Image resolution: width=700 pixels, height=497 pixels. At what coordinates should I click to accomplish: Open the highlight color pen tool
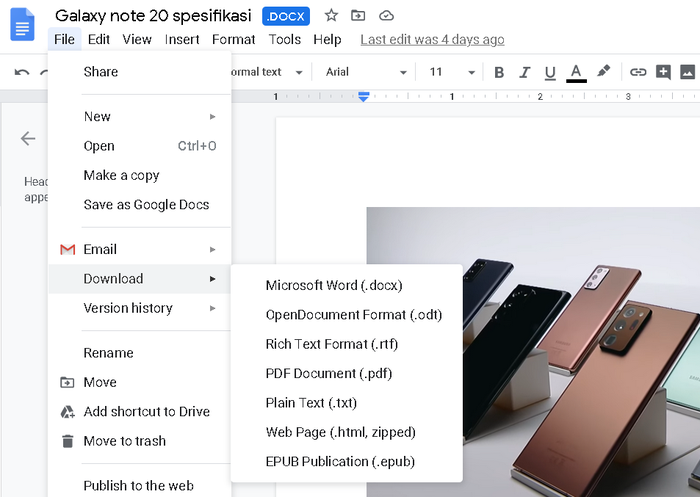[603, 71]
